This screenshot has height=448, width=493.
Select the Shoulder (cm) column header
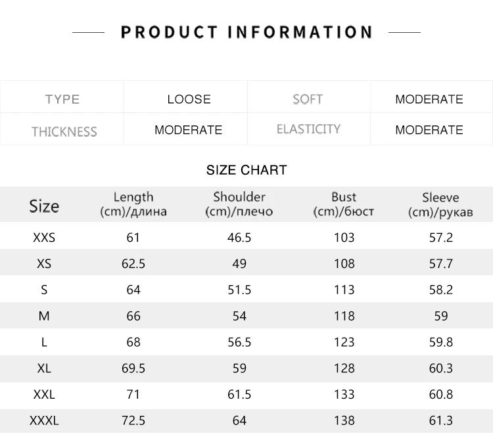(239, 204)
